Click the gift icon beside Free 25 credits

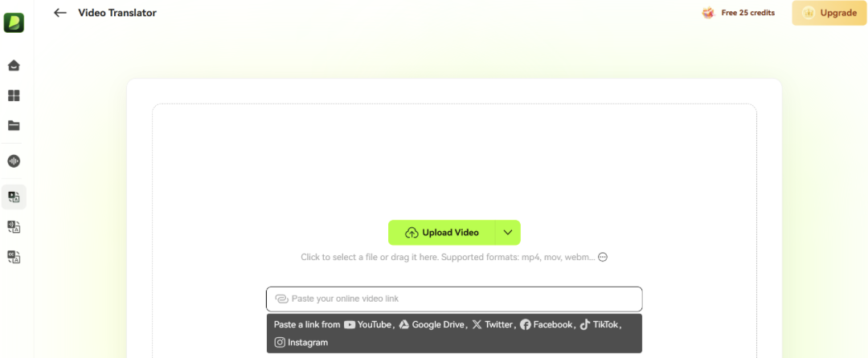[709, 13]
